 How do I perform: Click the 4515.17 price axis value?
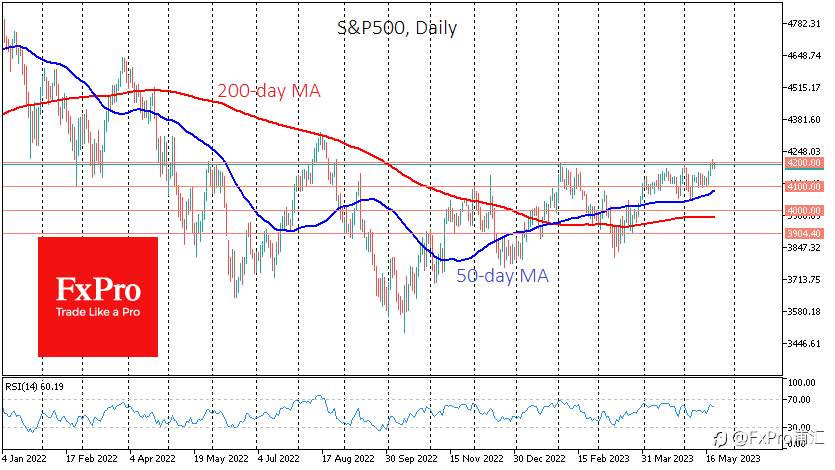tap(804, 87)
